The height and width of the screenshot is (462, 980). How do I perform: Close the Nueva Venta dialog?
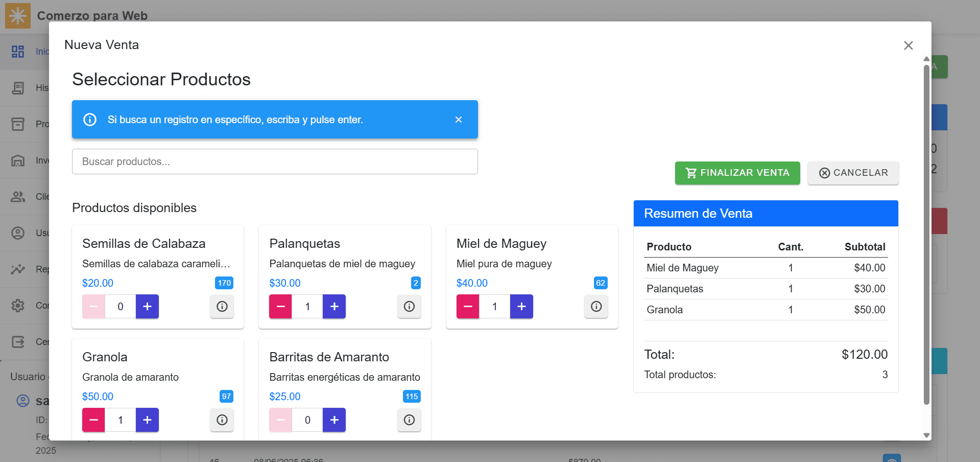click(x=908, y=45)
